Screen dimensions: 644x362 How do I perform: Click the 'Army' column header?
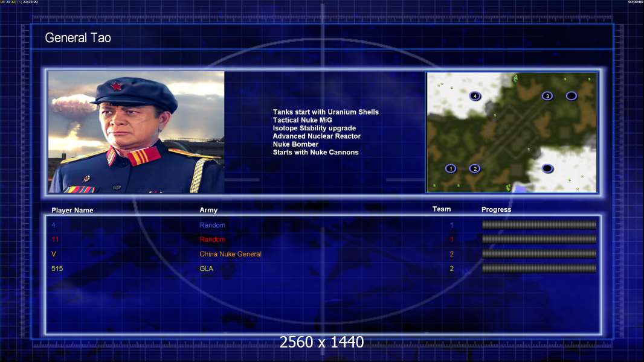[208, 210]
